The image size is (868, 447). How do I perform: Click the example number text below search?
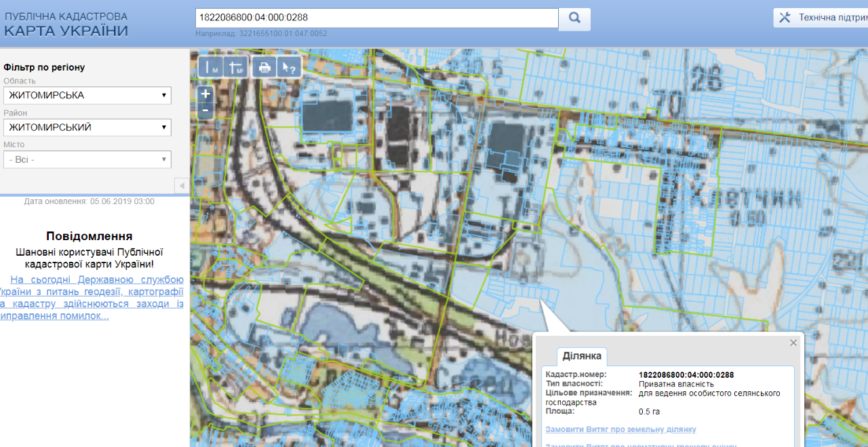[261, 33]
